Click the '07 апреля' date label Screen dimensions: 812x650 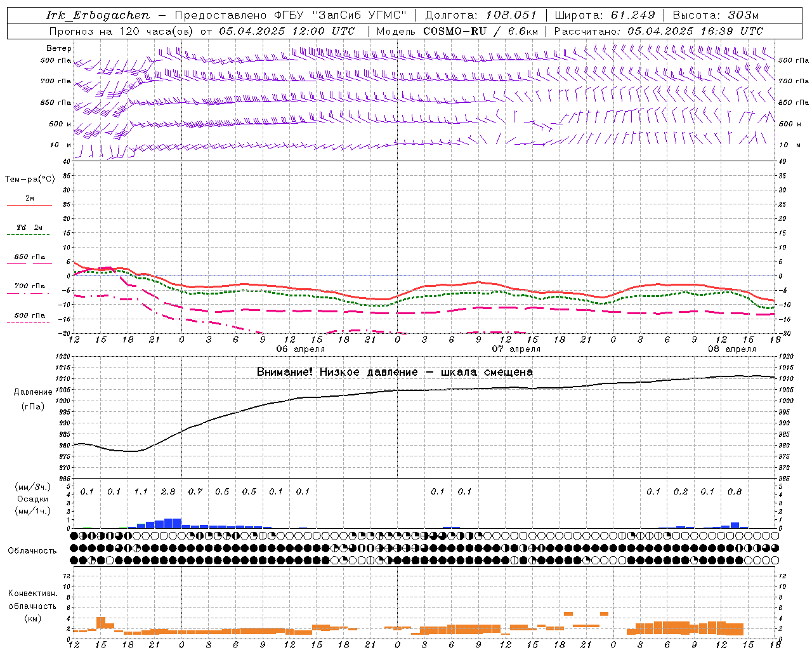click(x=516, y=349)
